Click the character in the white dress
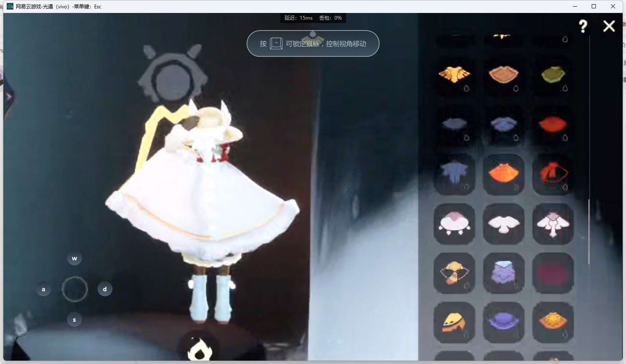Image resolution: width=626 pixels, height=364 pixels. (203, 211)
